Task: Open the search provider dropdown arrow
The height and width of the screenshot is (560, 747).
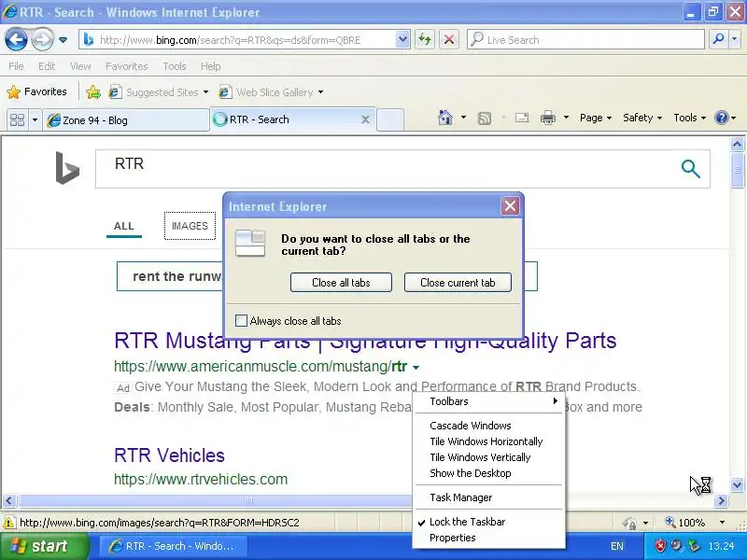Action: tap(735, 40)
